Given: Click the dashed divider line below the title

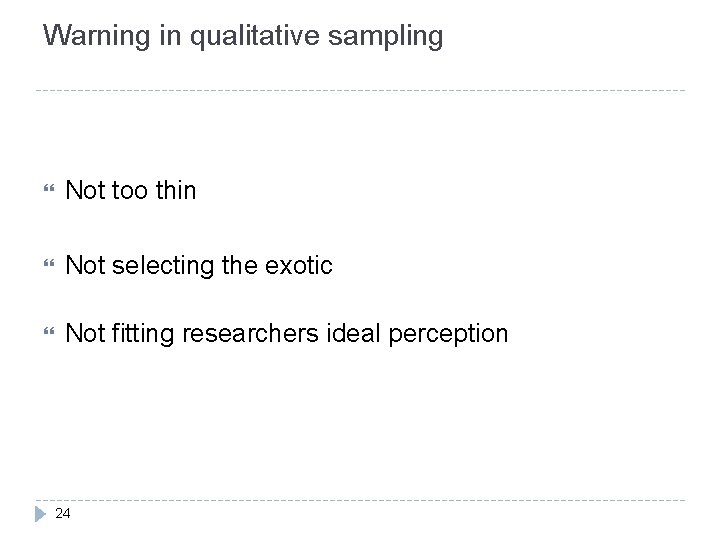Looking at the screenshot, I should 360,91.
